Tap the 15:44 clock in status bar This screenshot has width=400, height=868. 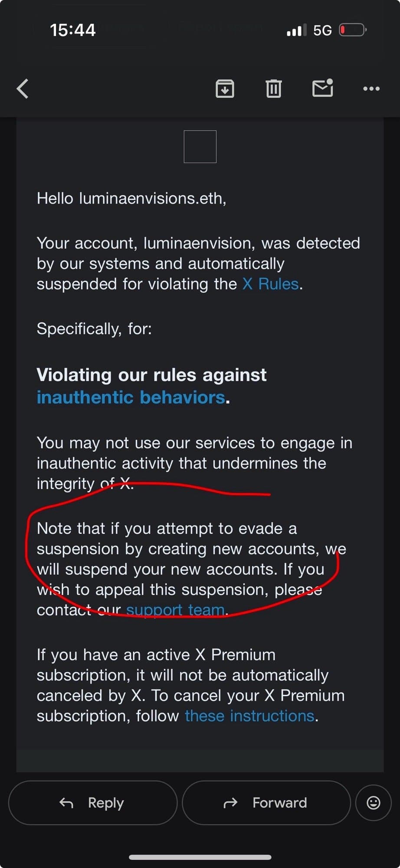coord(72,30)
